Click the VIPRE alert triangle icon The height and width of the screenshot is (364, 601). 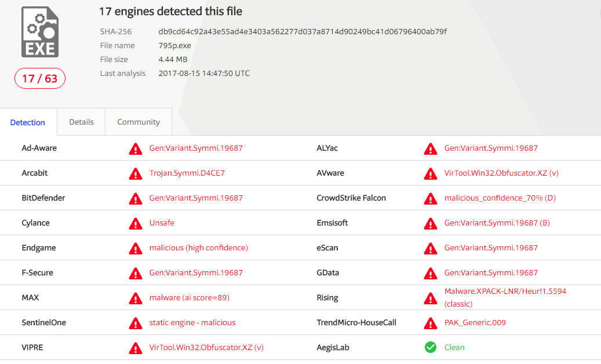pos(135,347)
